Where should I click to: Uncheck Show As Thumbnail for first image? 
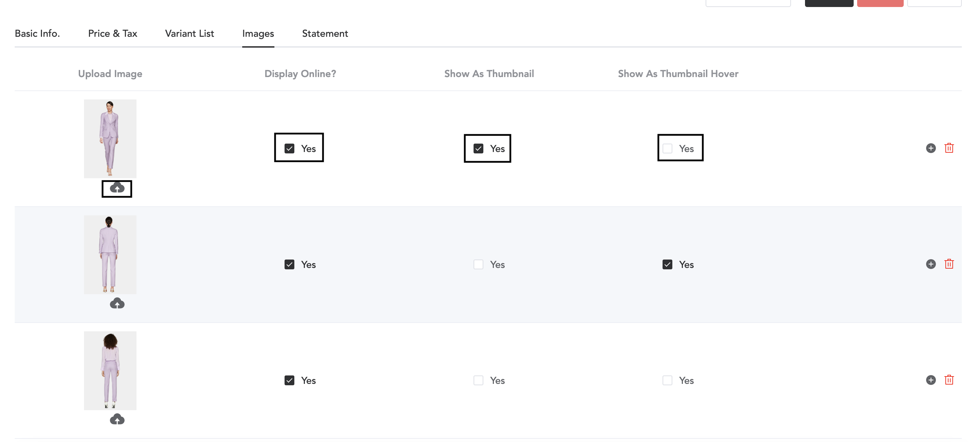coord(478,149)
